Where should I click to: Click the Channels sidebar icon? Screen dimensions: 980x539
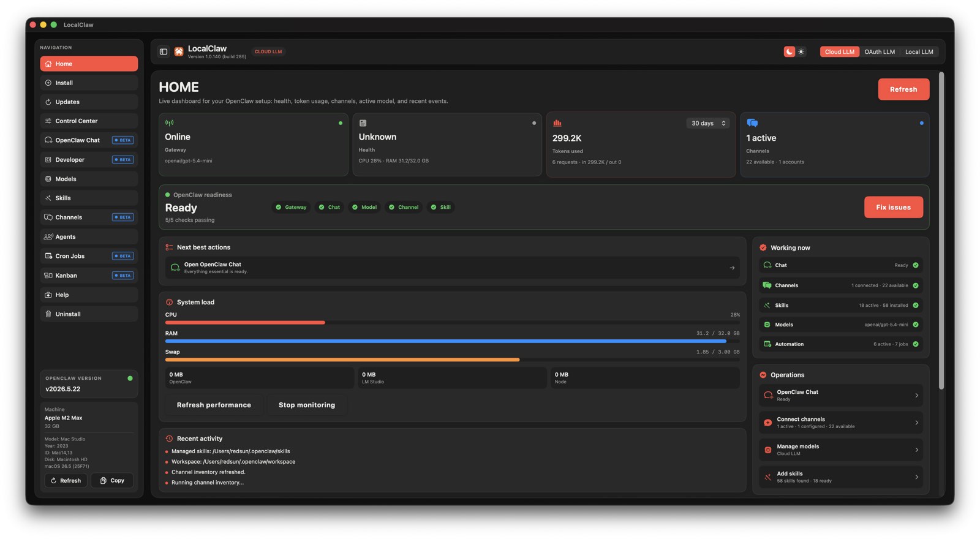[48, 217]
